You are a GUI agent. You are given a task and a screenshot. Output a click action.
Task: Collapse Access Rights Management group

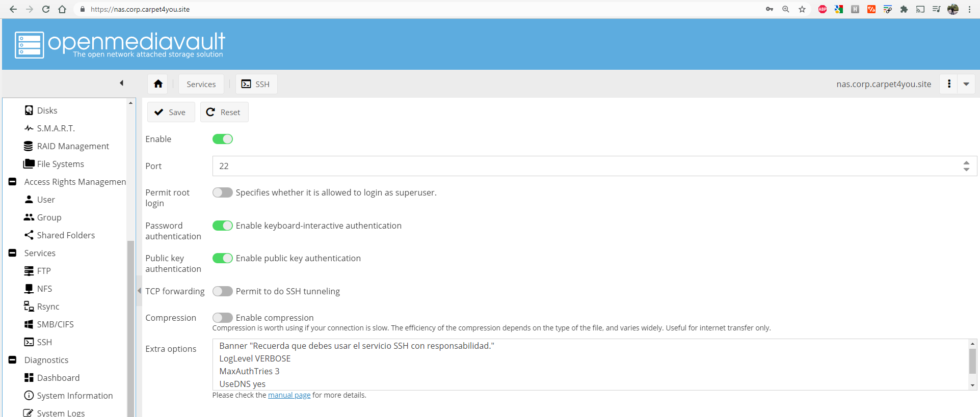[13, 182]
